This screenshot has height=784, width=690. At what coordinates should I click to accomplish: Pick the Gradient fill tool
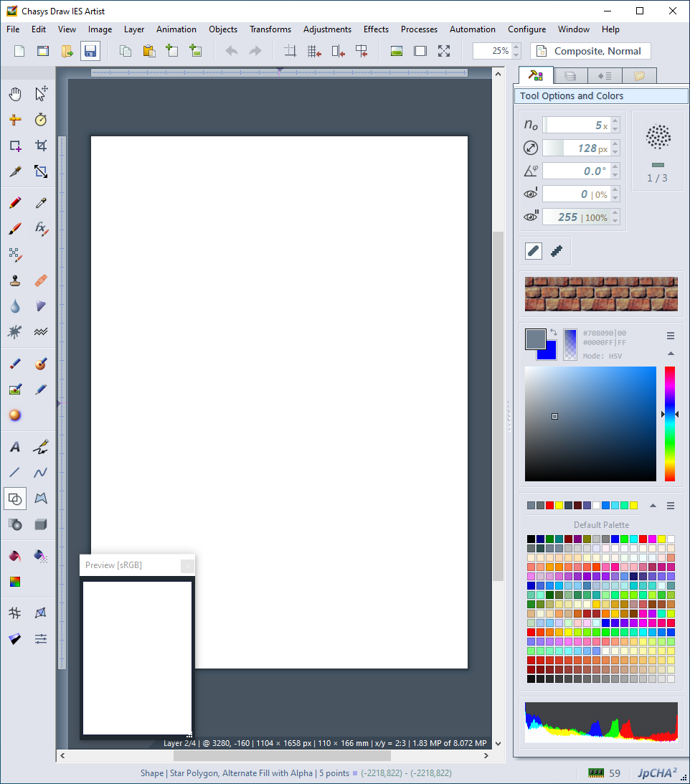point(15,581)
